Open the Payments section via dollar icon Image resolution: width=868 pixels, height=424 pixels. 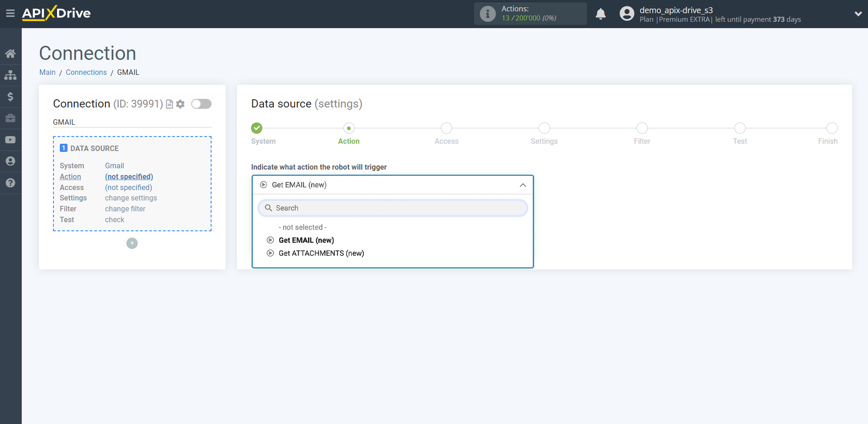pyautogui.click(x=10, y=97)
